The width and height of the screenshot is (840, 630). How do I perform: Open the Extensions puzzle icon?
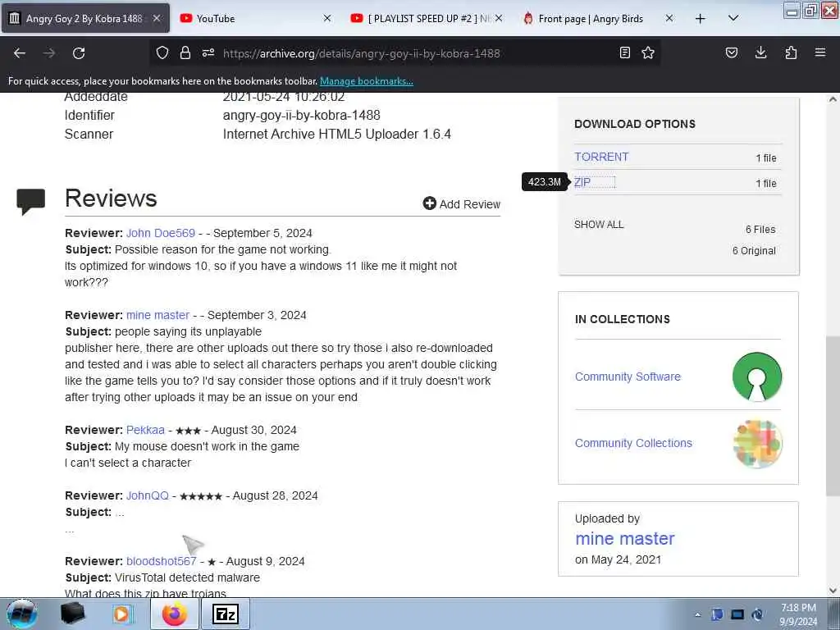click(x=791, y=52)
